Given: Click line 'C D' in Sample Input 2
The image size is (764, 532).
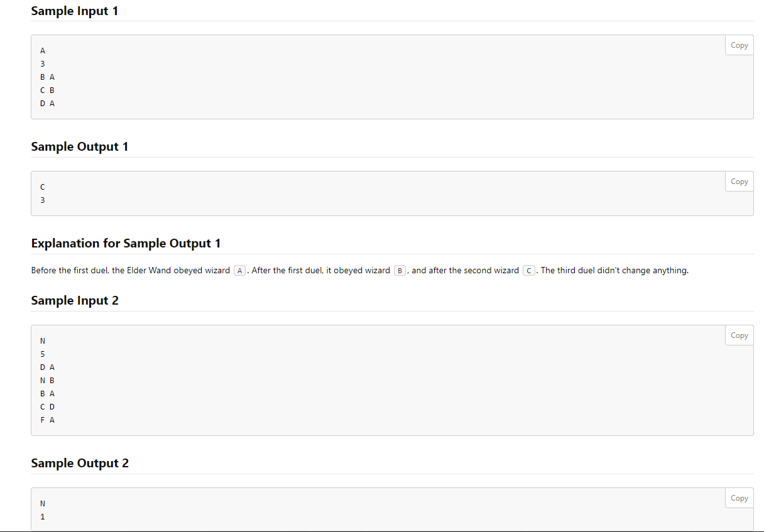Looking at the screenshot, I should tap(47, 406).
